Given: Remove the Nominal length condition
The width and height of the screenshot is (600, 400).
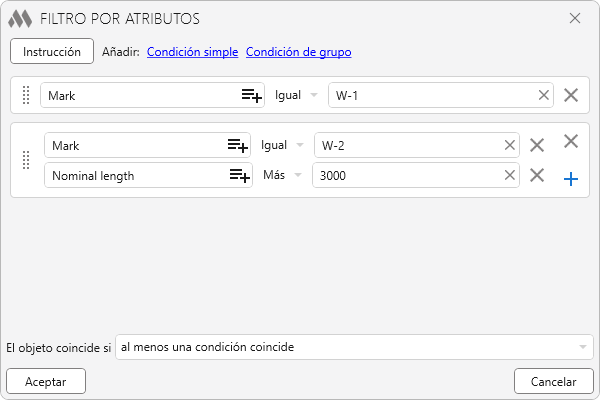Looking at the screenshot, I should pos(537,175).
